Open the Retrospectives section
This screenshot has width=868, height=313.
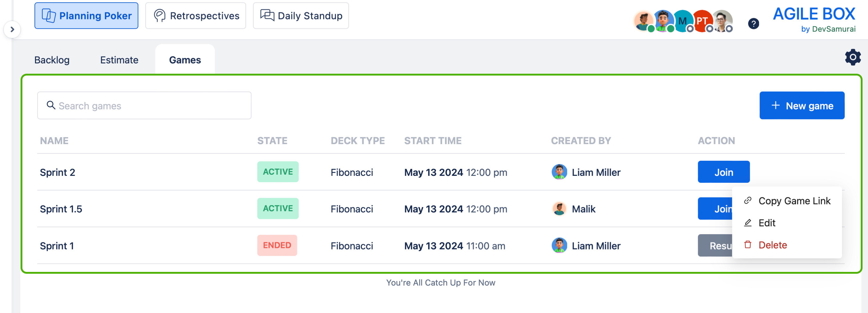pos(196,16)
